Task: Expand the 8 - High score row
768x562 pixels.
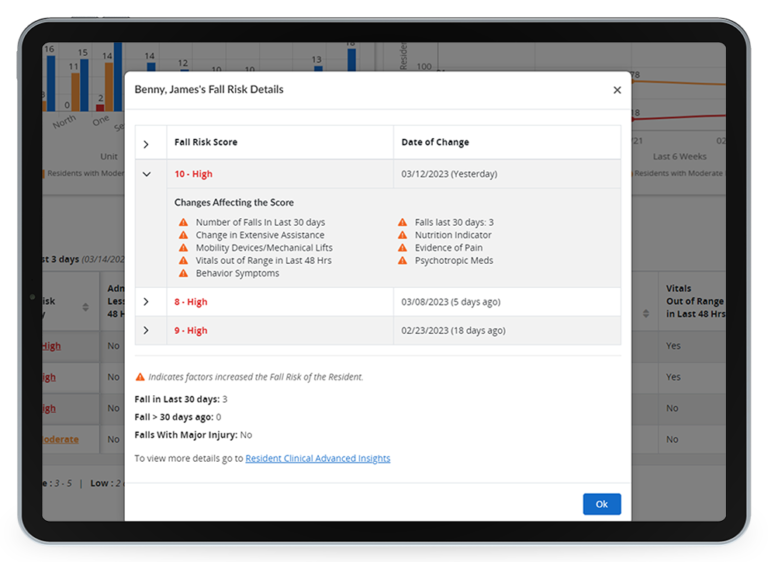Action: (x=147, y=302)
